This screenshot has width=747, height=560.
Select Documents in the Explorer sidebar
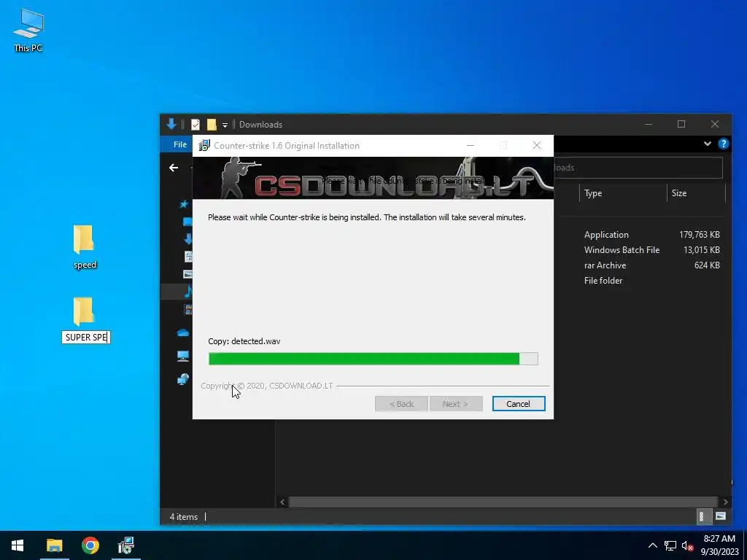click(188, 256)
